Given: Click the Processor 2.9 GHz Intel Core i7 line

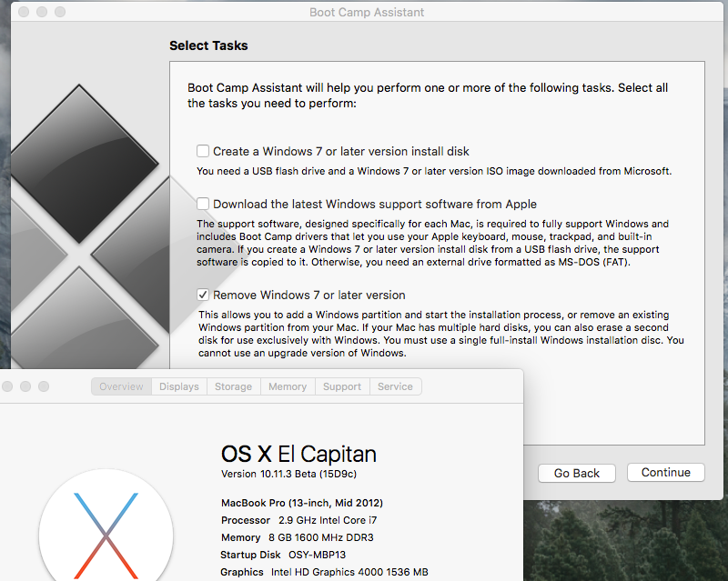Looking at the screenshot, I should point(299,520).
